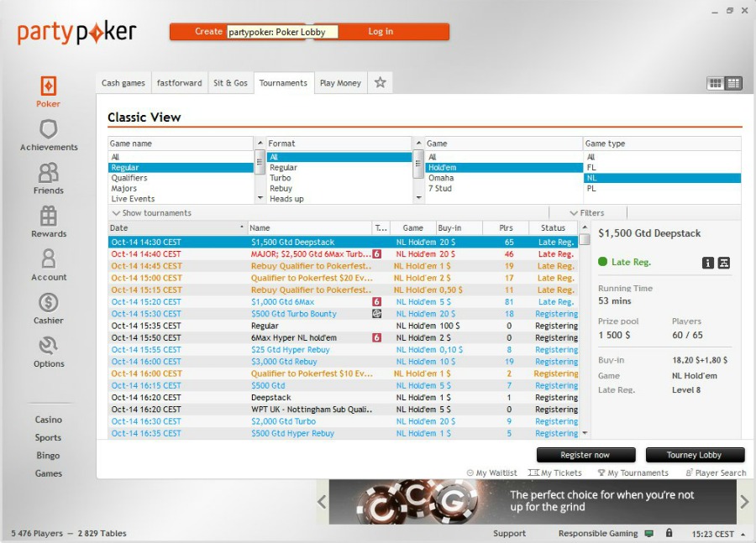The image size is (756, 543).
Task: Select the Tournaments tab
Action: [284, 83]
